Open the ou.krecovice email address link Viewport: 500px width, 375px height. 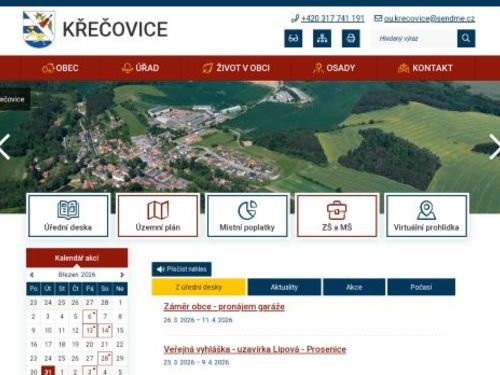coord(429,18)
